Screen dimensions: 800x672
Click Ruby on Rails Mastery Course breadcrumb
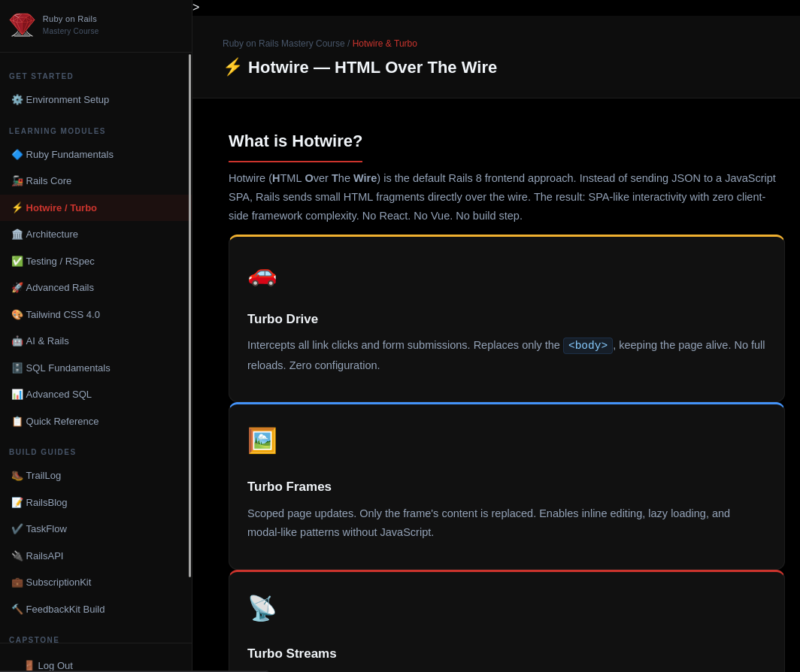(x=283, y=44)
